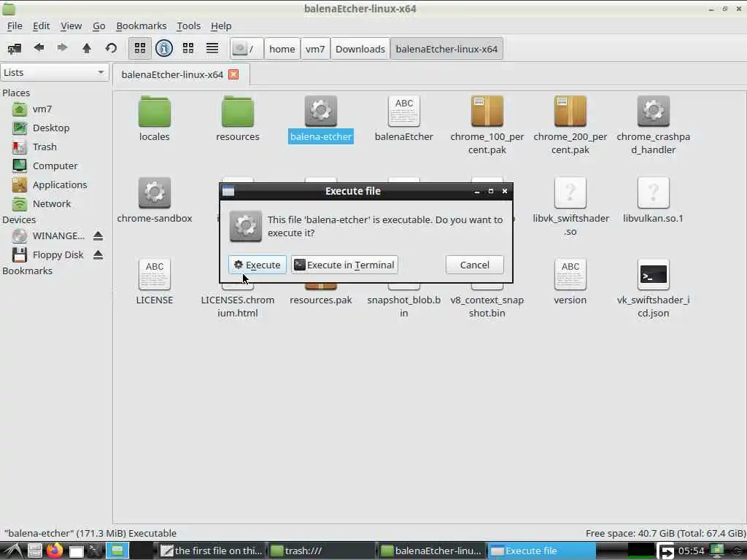Select chrome-sandbox executable
The width and height of the screenshot is (747, 560).
[155, 200]
